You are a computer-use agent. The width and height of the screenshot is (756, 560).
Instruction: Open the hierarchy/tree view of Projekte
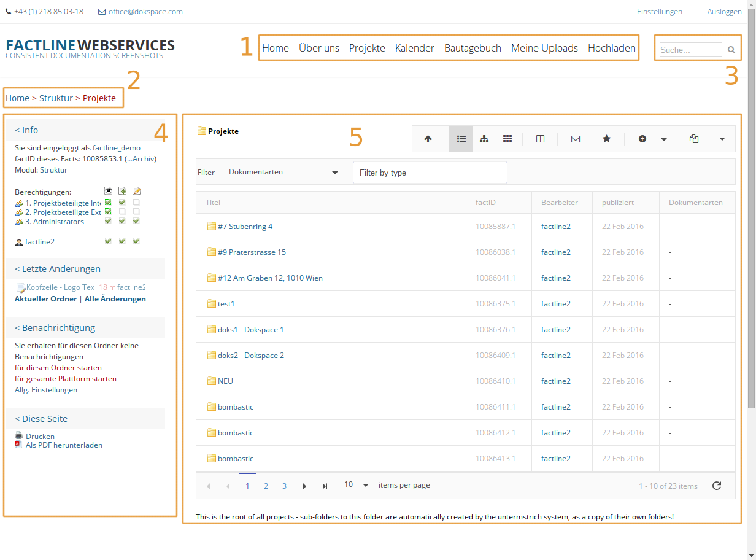484,139
